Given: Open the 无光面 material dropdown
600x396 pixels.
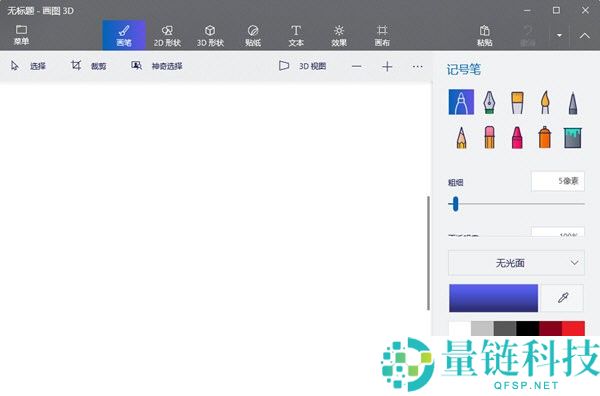Looking at the screenshot, I should (517, 263).
